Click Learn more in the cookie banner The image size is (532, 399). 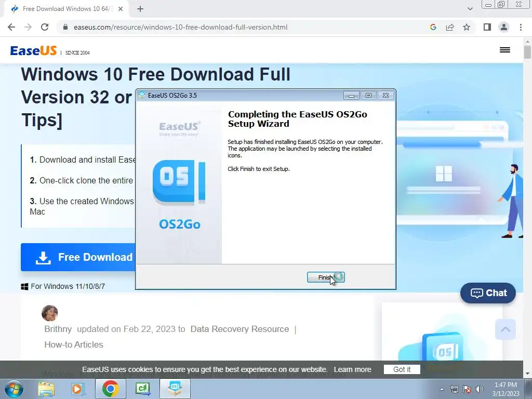pos(352,369)
